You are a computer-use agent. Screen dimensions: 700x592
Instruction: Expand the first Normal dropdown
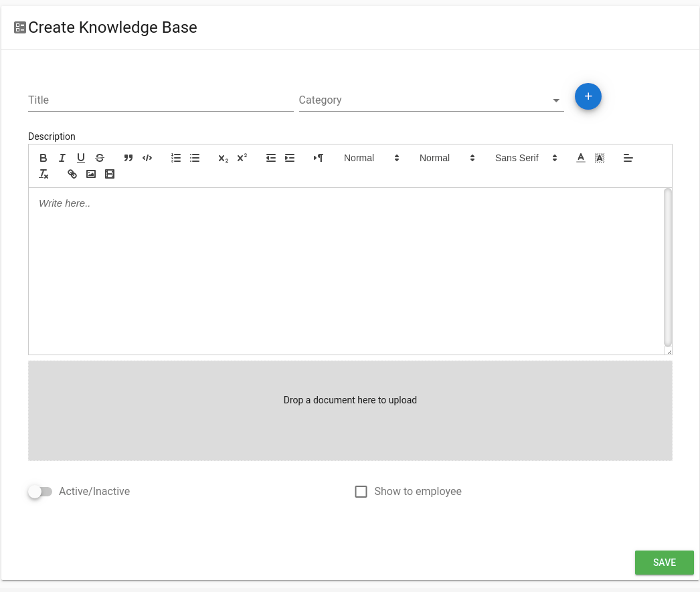(x=371, y=158)
